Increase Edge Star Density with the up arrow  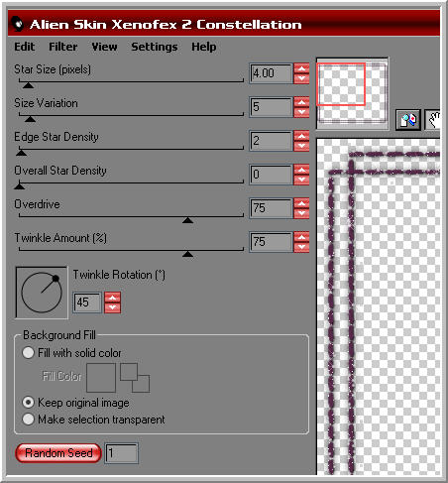pyautogui.click(x=301, y=136)
